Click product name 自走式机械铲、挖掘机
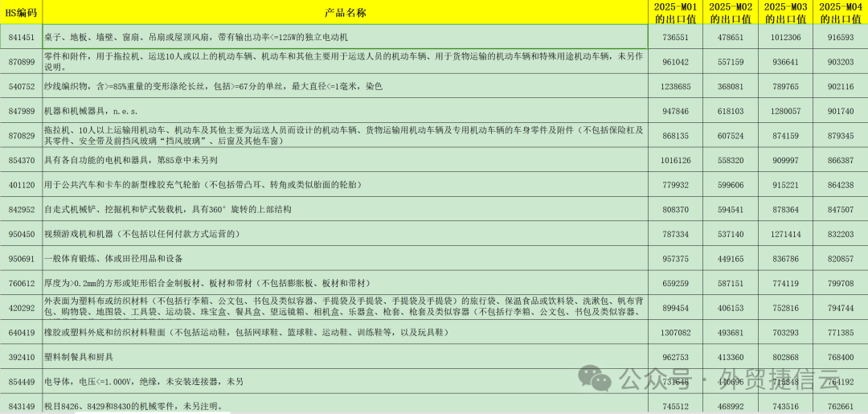The width and height of the screenshot is (868, 414). 345,209
